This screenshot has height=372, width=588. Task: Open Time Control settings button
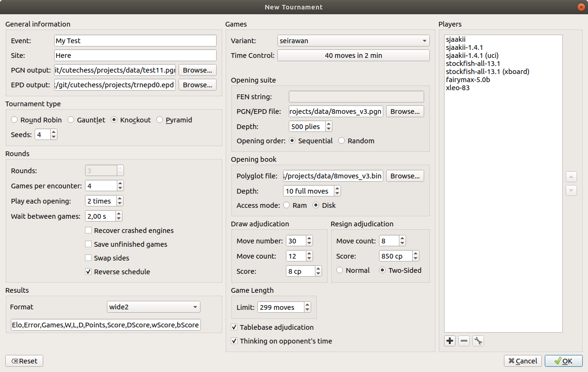point(353,56)
